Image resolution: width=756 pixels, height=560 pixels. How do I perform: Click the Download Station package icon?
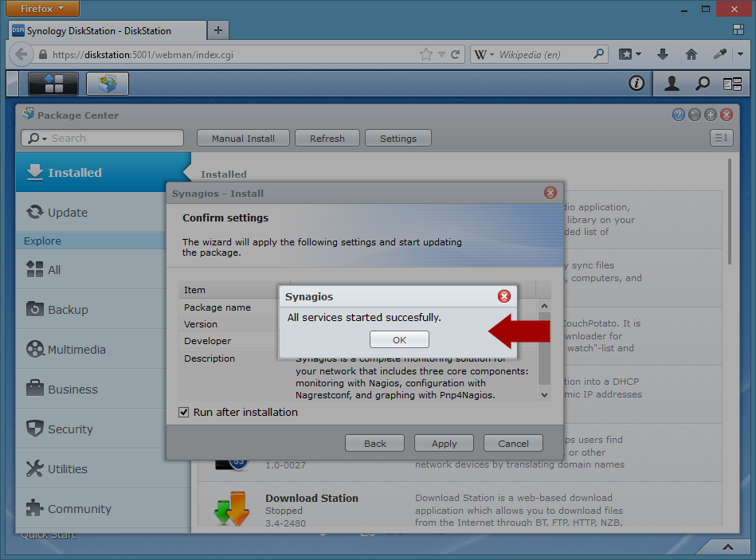[x=232, y=508]
